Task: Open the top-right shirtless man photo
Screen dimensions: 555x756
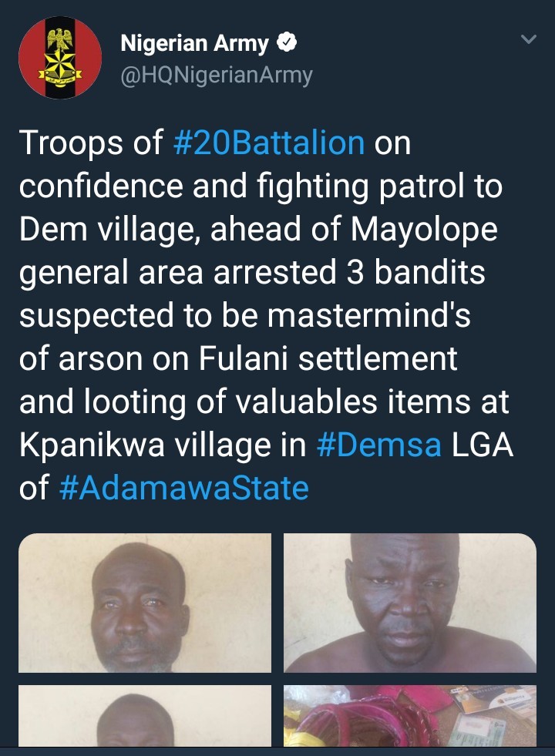Action: tap(409, 603)
